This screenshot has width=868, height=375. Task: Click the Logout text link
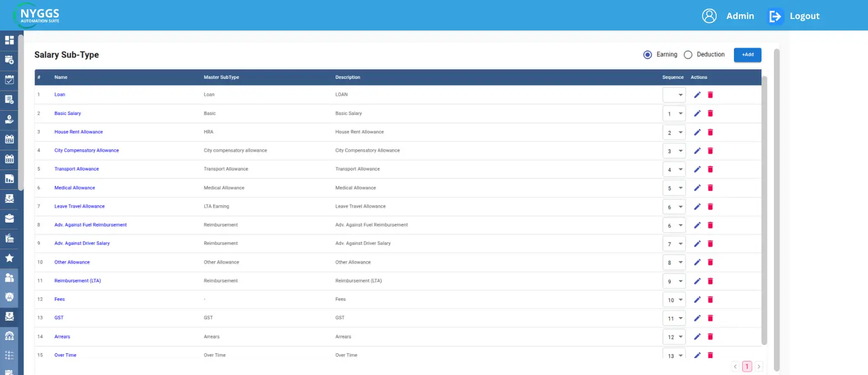point(805,16)
